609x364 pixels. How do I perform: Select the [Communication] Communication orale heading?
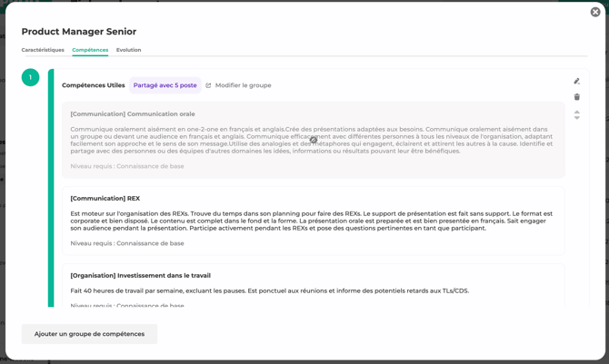pos(133,114)
